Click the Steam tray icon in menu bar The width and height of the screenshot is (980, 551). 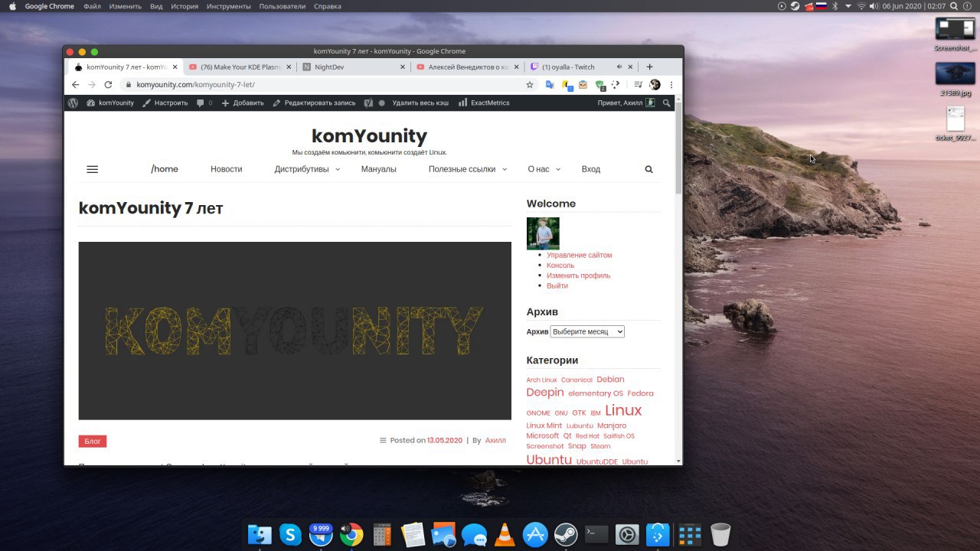(795, 6)
